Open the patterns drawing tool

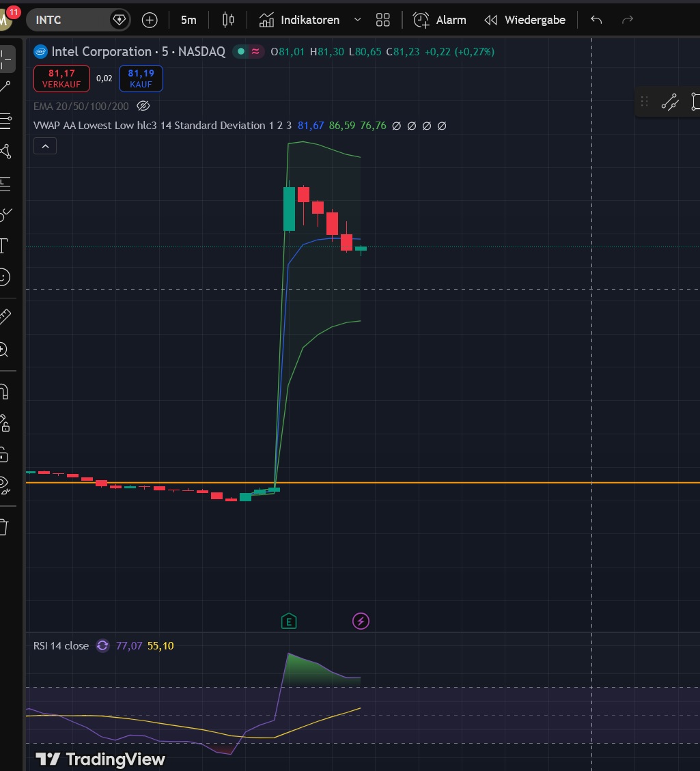(5, 152)
